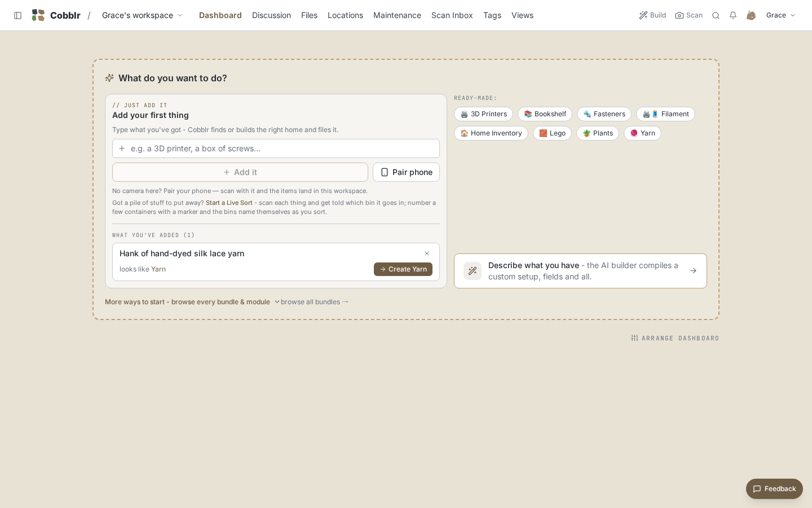This screenshot has width=812, height=508.
Task: Open the AI builder wand icon
Action: 473,271
